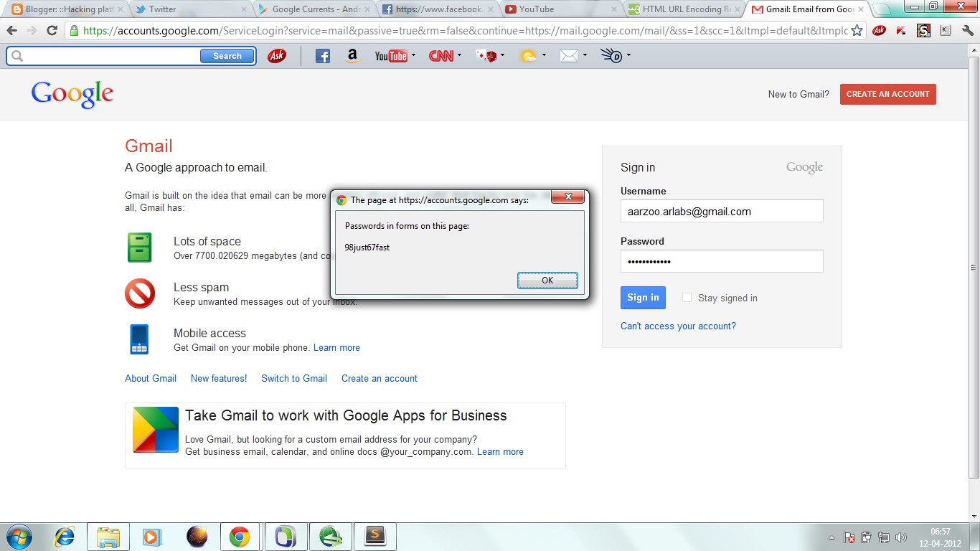Click the red Less spam icon
Image resolution: width=980 pixels, height=551 pixels.
click(x=140, y=293)
